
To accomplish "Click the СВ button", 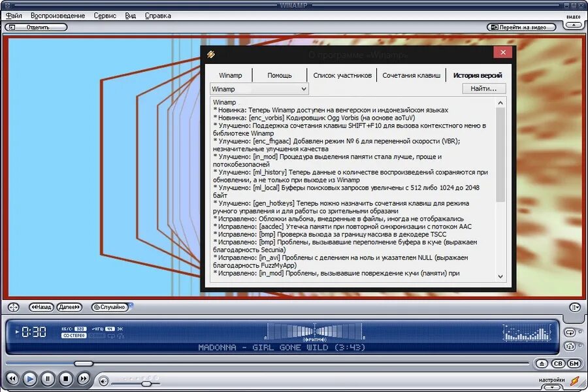I will 558,363.
